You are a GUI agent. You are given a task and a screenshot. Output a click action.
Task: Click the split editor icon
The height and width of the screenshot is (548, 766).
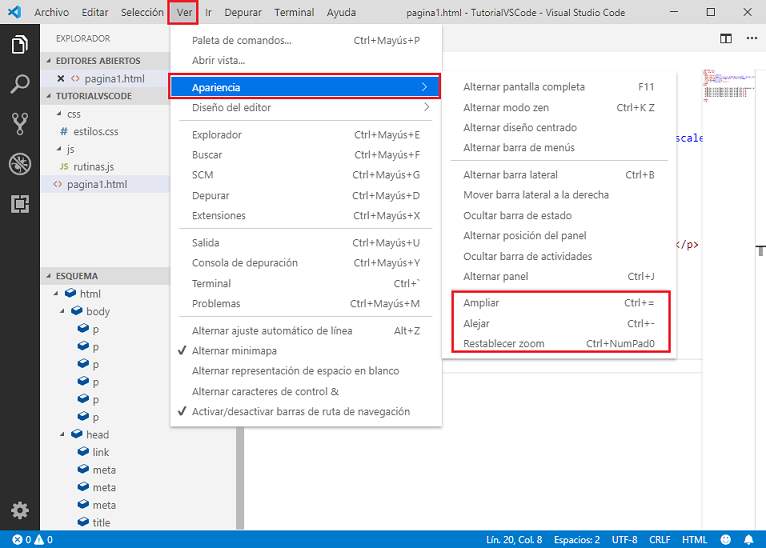coord(725,38)
